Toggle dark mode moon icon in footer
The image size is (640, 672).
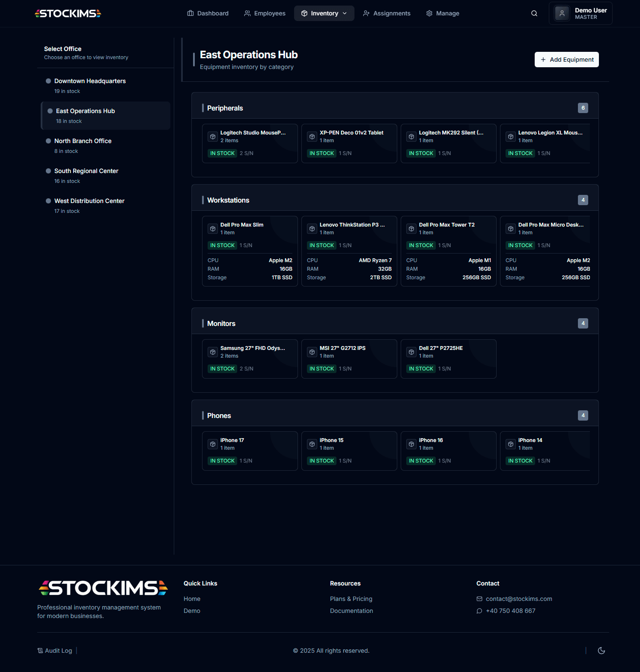tap(601, 651)
